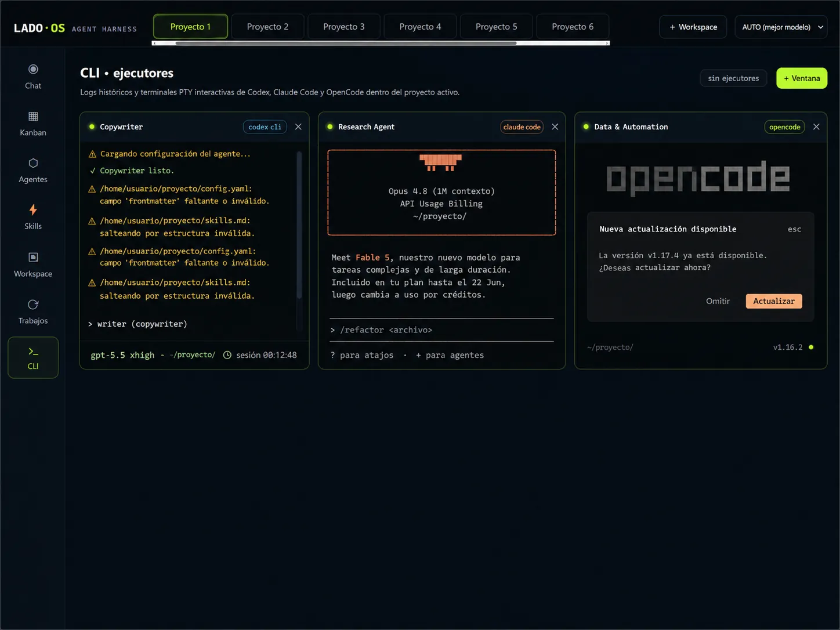Click the 'opencode' badge on Data & Automation
The height and width of the screenshot is (630, 840).
point(784,127)
